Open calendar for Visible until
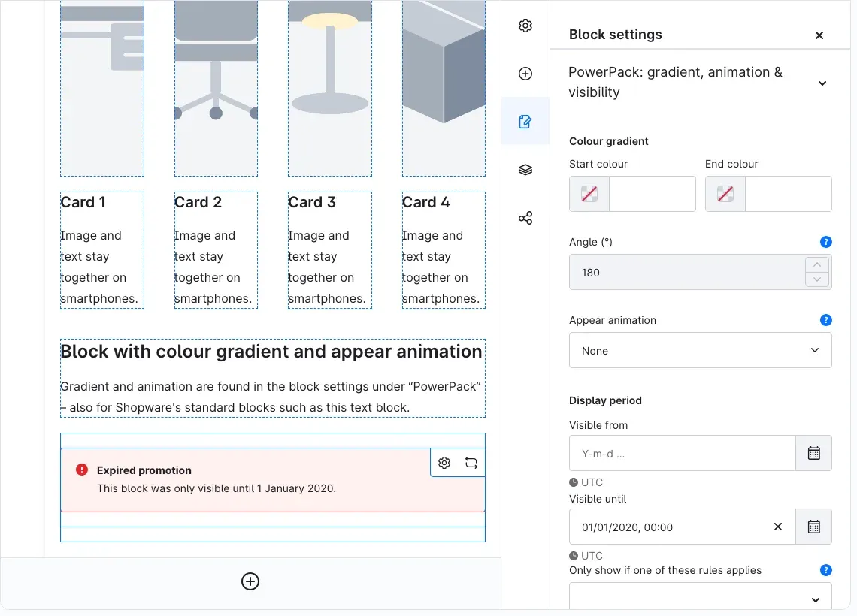Viewport: 857px width, 616px height. point(814,527)
